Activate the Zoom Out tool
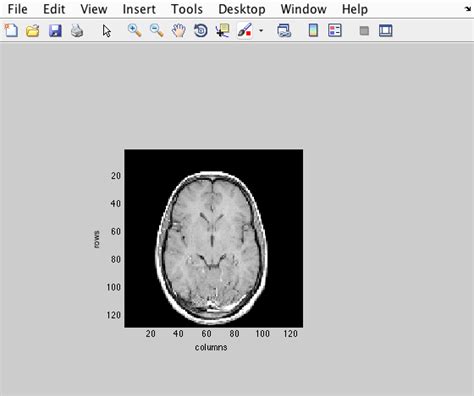This screenshot has width=474, height=396. click(x=156, y=31)
